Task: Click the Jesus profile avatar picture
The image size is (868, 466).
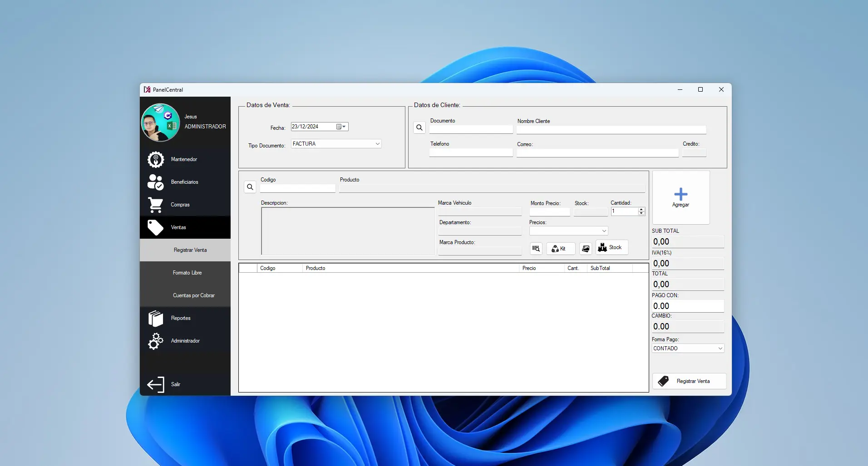Action: 161,123
